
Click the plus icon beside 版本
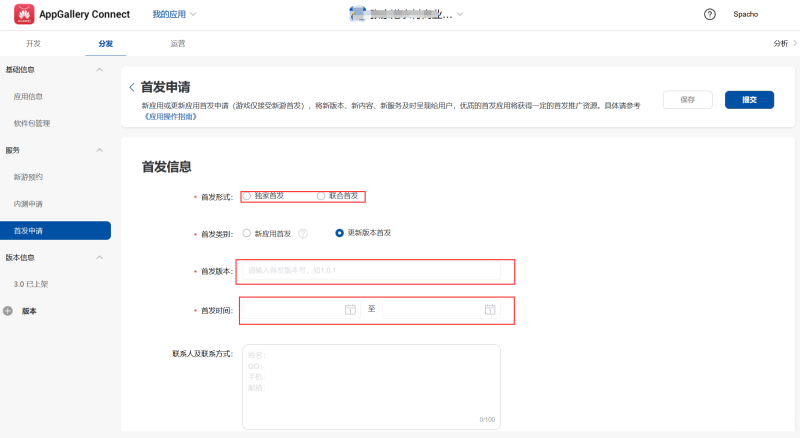tap(8, 311)
